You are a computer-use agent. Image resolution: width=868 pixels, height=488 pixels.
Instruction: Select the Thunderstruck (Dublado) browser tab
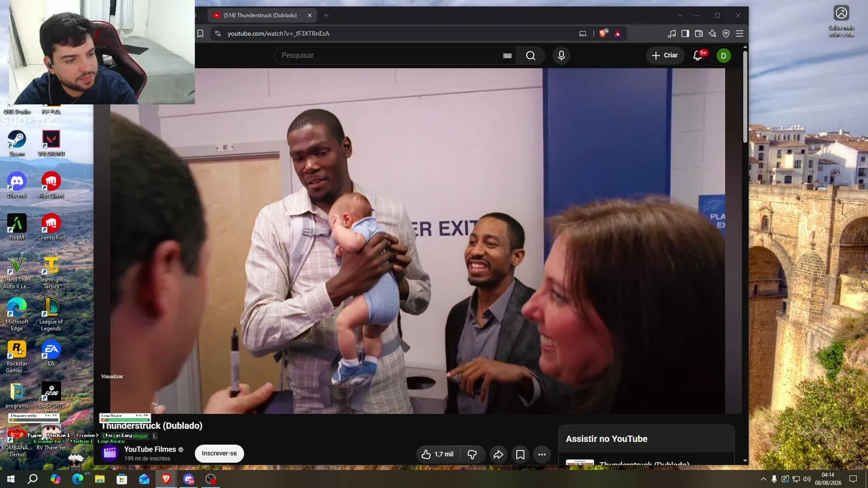(261, 15)
